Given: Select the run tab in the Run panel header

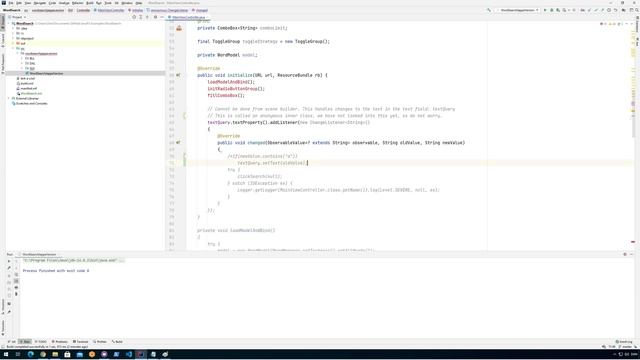Looking at the screenshot, I should tap(39, 254).
